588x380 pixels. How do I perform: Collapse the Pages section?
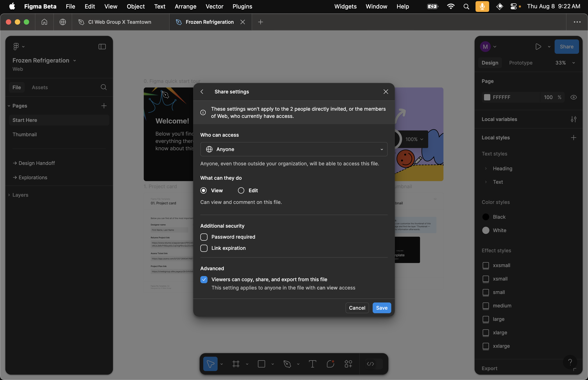[9, 106]
